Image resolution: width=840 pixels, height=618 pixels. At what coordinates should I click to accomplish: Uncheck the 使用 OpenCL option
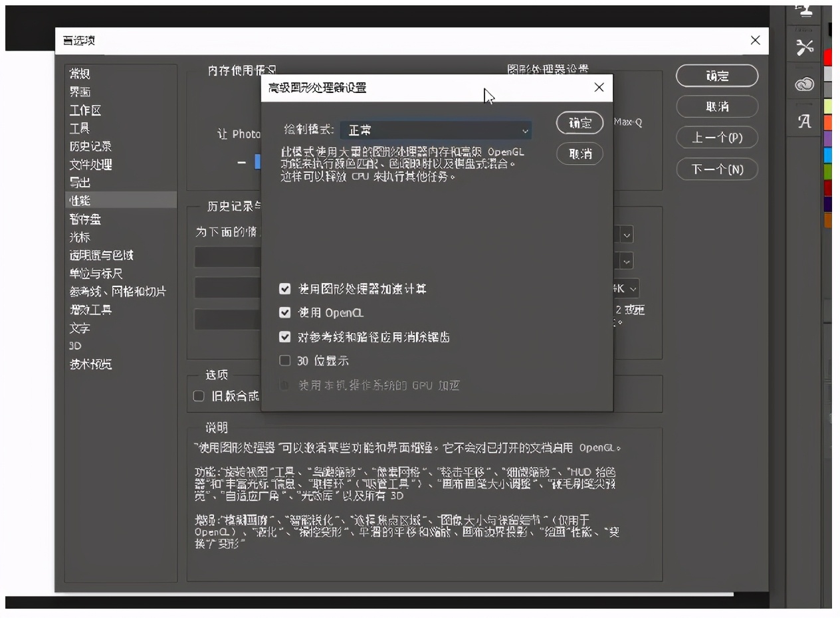[x=285, y=312]
